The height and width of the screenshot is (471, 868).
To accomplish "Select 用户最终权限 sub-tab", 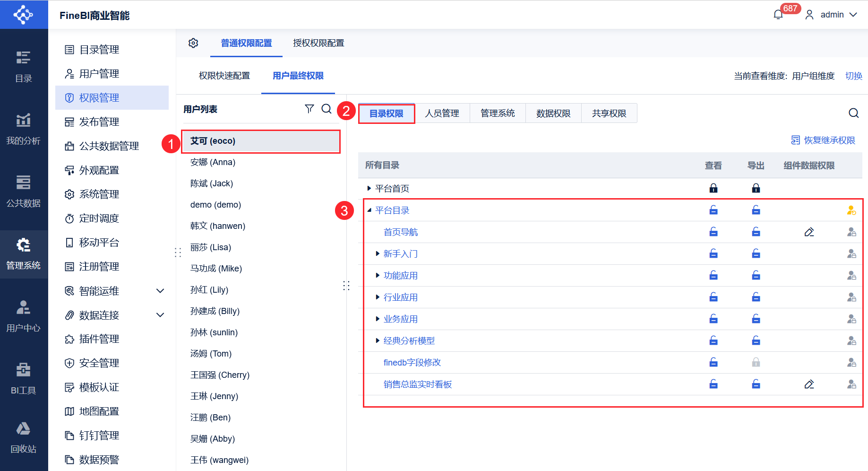I will 298,76.
